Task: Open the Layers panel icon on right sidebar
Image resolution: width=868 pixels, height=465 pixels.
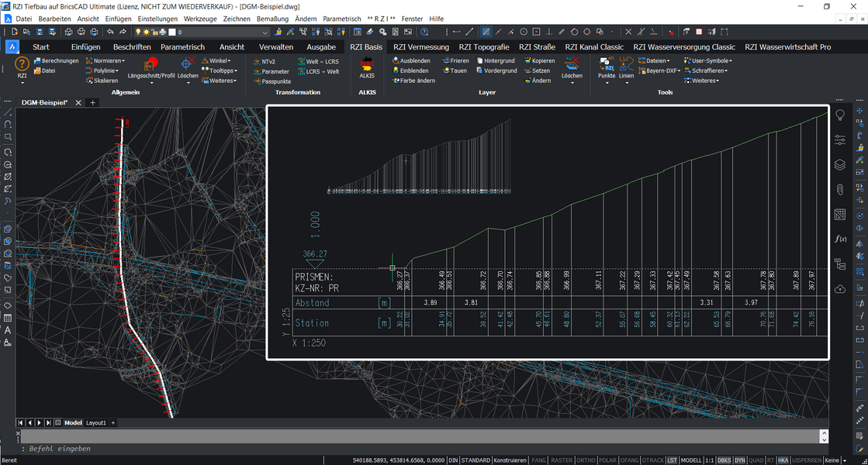Action: click(x=840, y=165)
